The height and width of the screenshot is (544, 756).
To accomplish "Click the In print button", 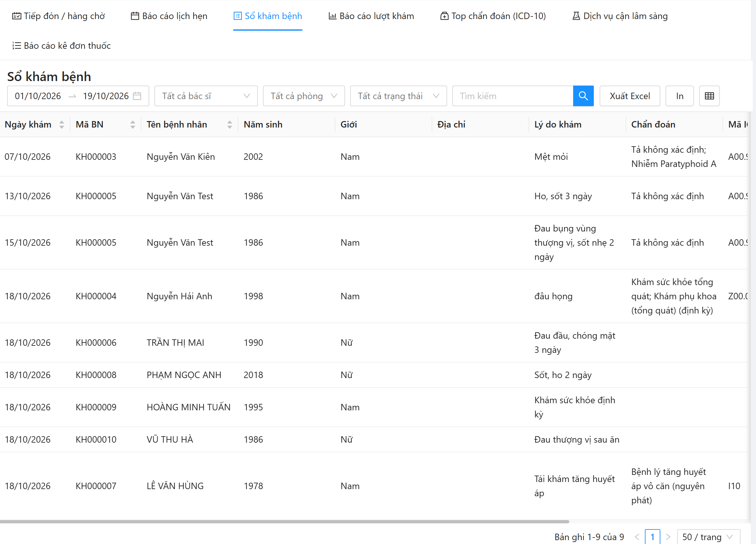I will (680, 96).
